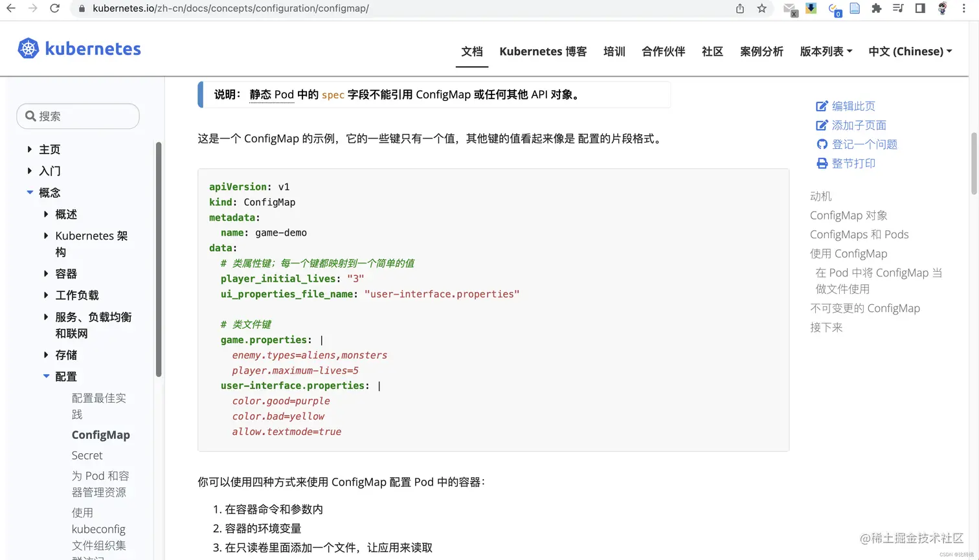This screenshot has width=979, height=560.
Task: Expand the 服务、负载均衡和联网 arrow
Action: point(46,317)
